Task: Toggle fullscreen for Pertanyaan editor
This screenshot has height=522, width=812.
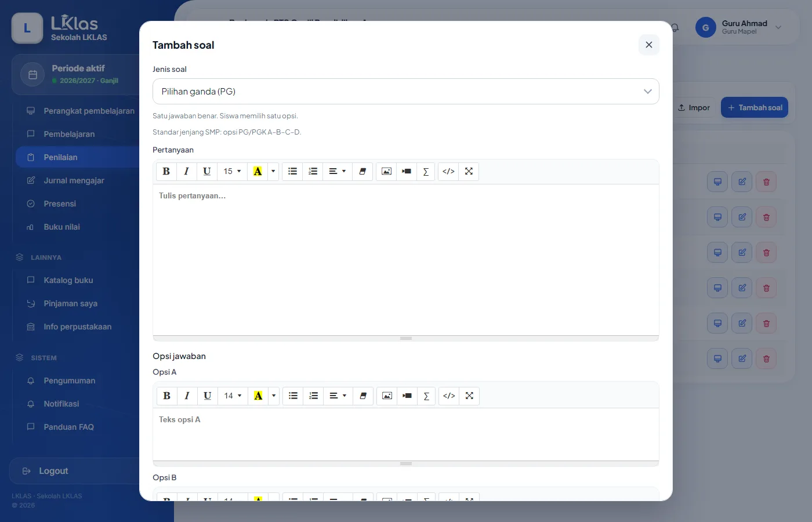Action: [469, 171]
